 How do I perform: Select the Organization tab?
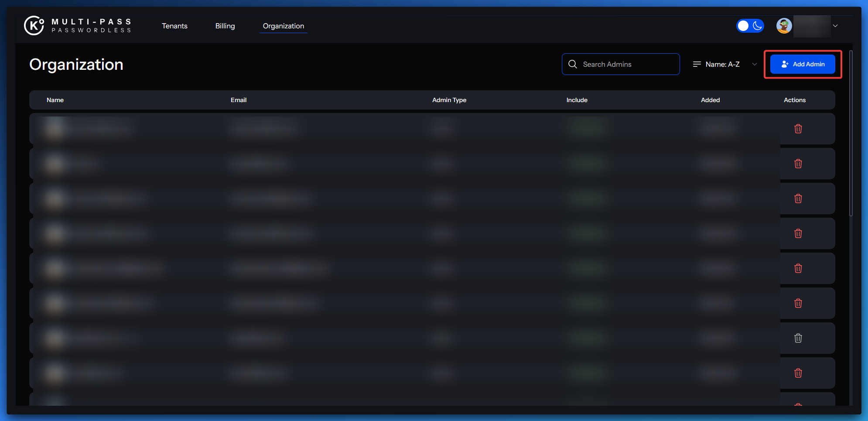[283, 26]
